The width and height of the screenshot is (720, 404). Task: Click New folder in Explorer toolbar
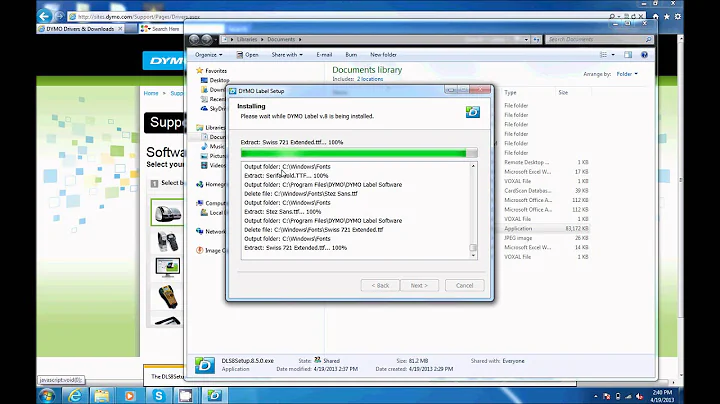383,55
